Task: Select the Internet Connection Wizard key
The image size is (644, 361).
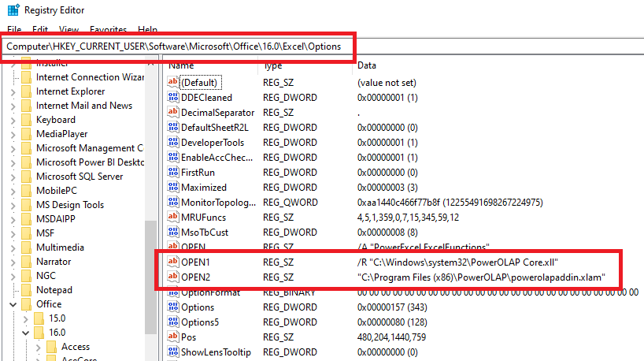Action: (x=90, y=77)
